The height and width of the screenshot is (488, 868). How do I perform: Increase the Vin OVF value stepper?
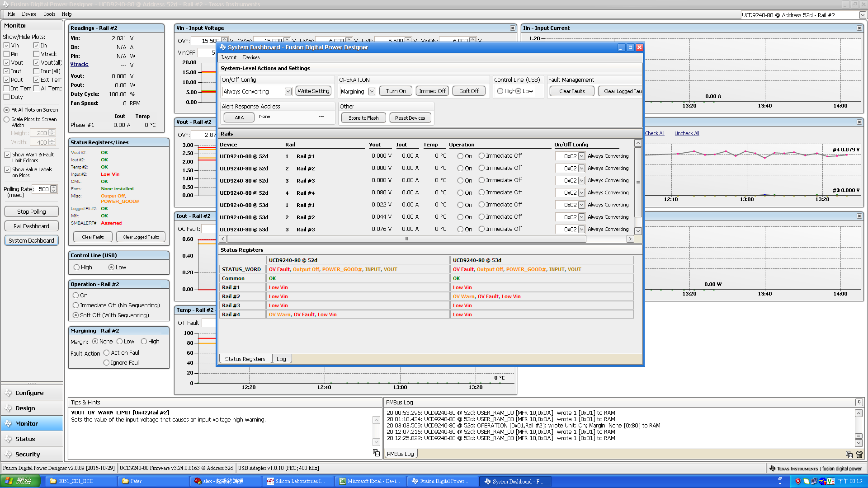[x=225, y=39]
